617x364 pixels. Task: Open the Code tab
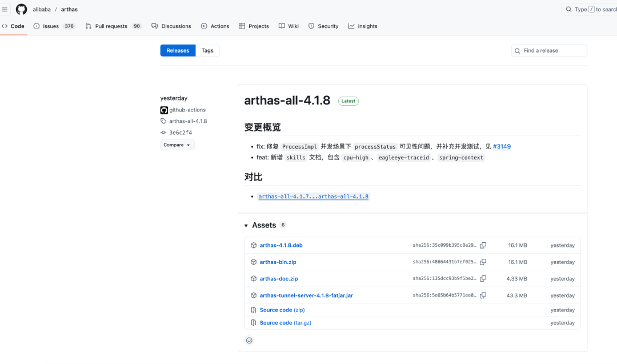point(13,26)
